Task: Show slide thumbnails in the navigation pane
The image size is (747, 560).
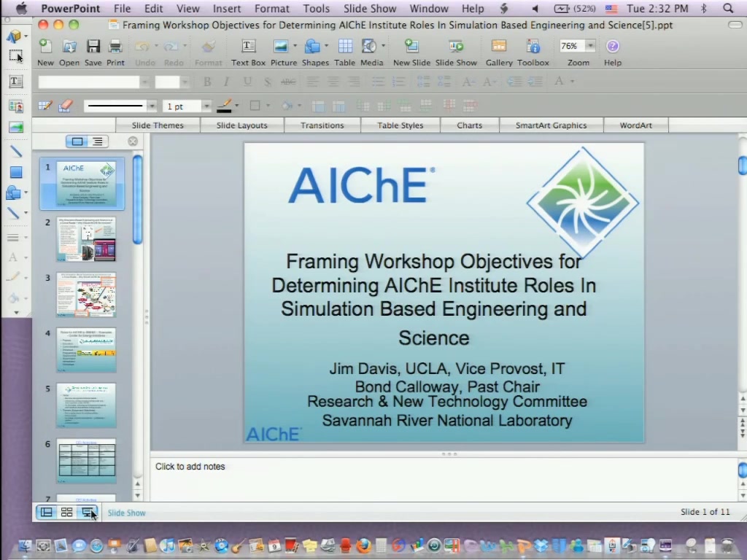Action: (x=77, y=141)
